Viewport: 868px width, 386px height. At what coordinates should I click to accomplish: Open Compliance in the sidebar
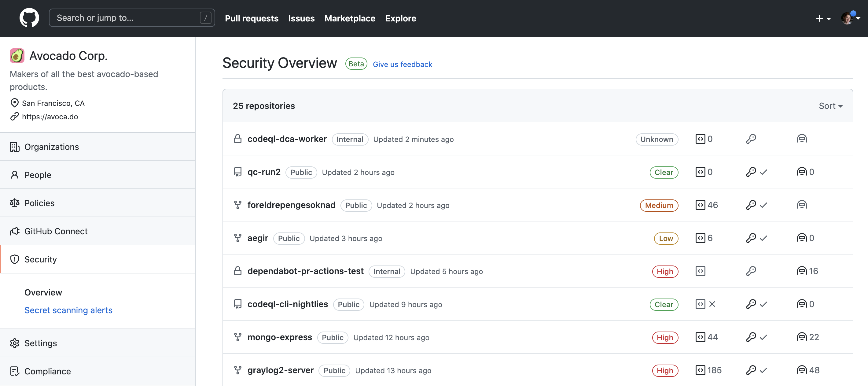pyautogui.click(x=98, y=371)
